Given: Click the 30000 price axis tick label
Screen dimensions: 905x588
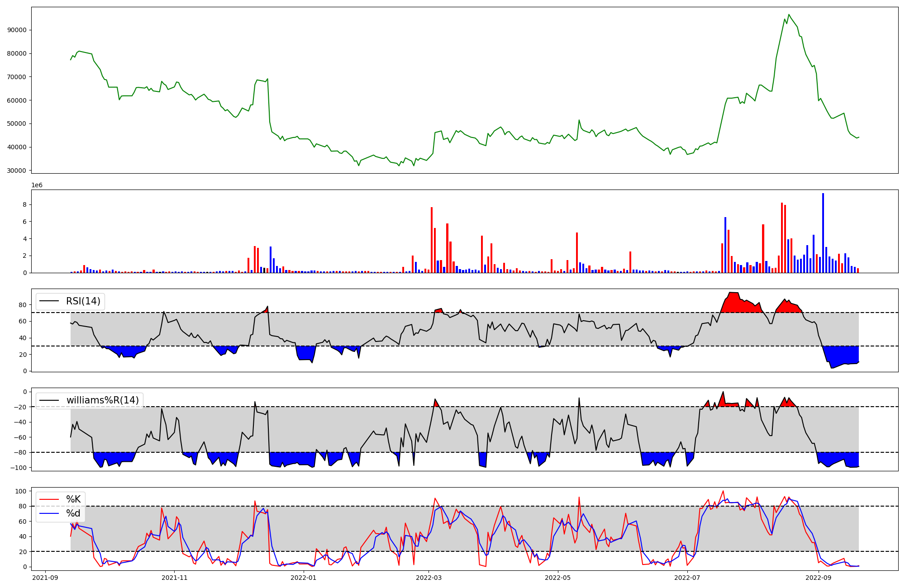Looking at the screenshot, I should [18, 171].
